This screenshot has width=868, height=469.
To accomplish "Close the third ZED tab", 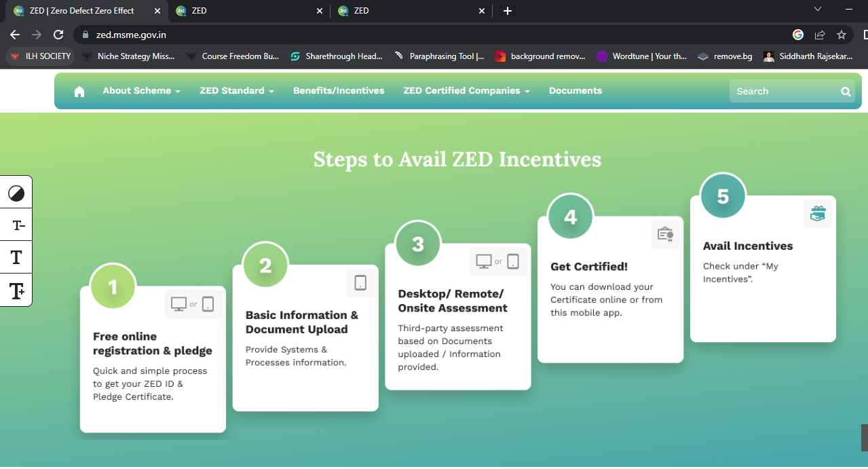I will tap(482, 11).
